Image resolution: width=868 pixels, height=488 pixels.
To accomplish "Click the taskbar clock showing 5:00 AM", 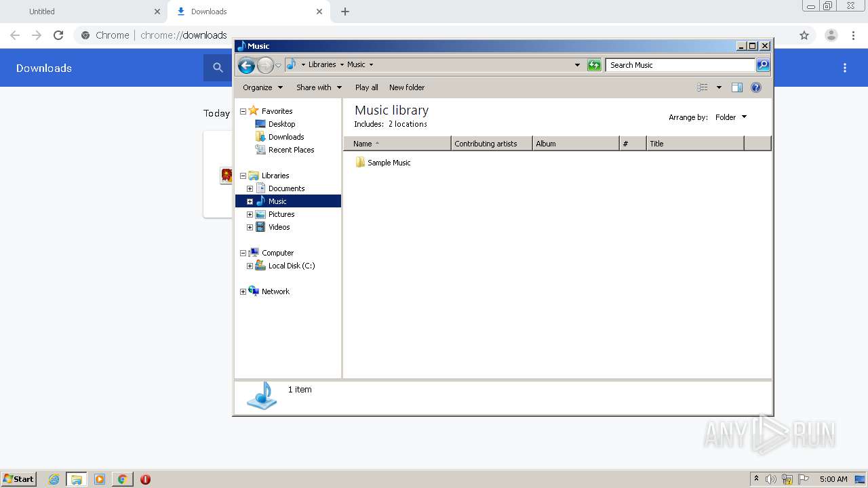I will [833, 479].
